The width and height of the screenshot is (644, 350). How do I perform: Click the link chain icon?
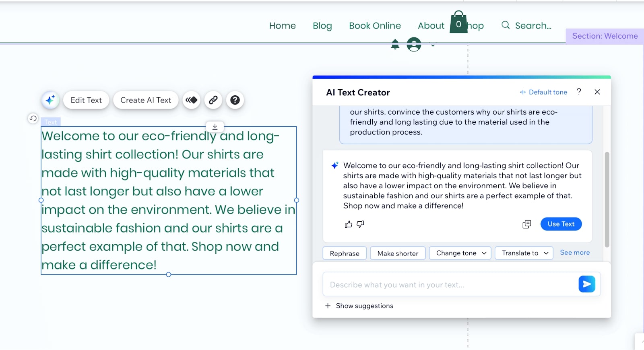[213, 100]
